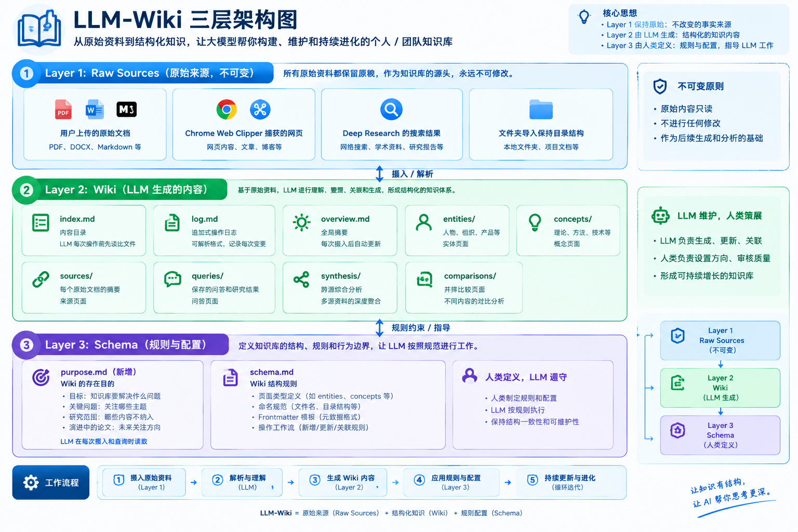Click the purpose.md target icon
Image resolution: width=798 pixels, height=532 pixels.
[41, 377]
